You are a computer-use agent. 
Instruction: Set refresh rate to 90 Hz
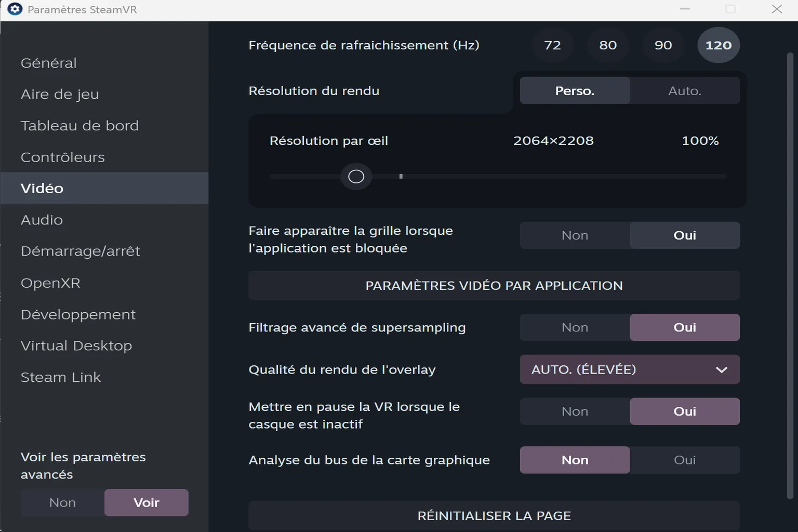(x=663, y=45)
